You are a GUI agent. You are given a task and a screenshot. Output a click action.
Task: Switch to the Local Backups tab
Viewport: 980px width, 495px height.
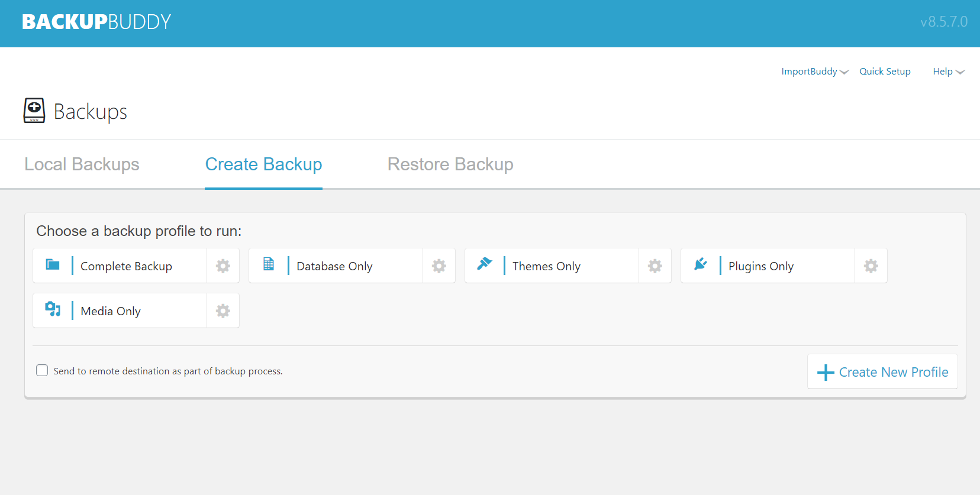tap(82, 164)
